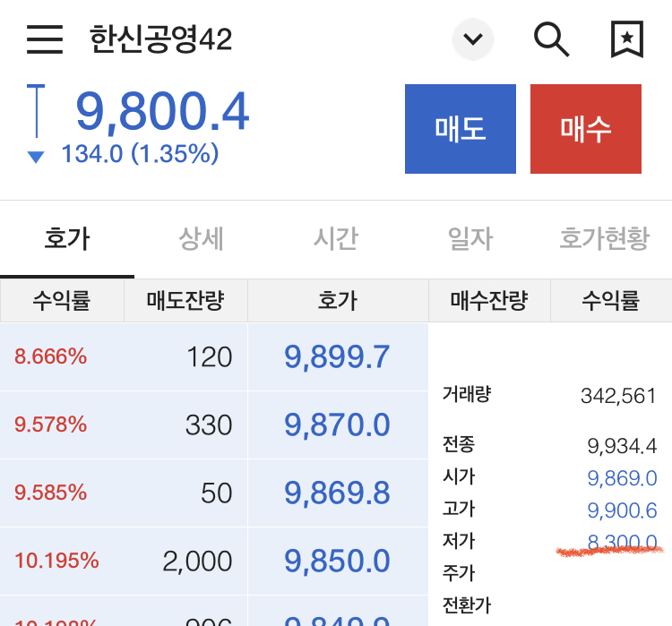672x626 pixels.
Task: Expand the stock selector dropdown chevron
Action: pyautogui.click(x=473, y=39)
